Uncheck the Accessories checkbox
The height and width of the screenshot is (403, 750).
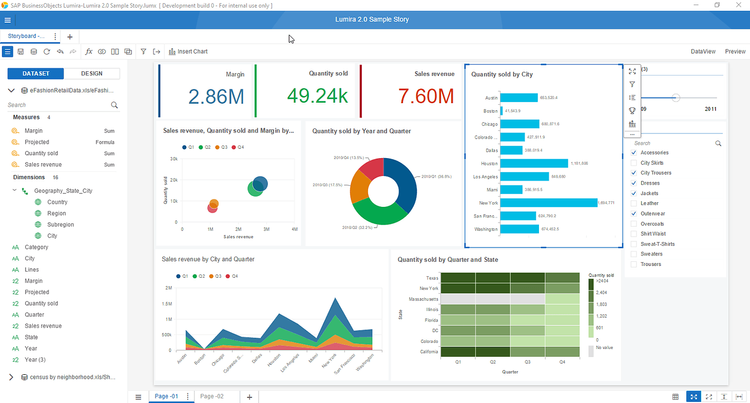click(x=634, y=152)
